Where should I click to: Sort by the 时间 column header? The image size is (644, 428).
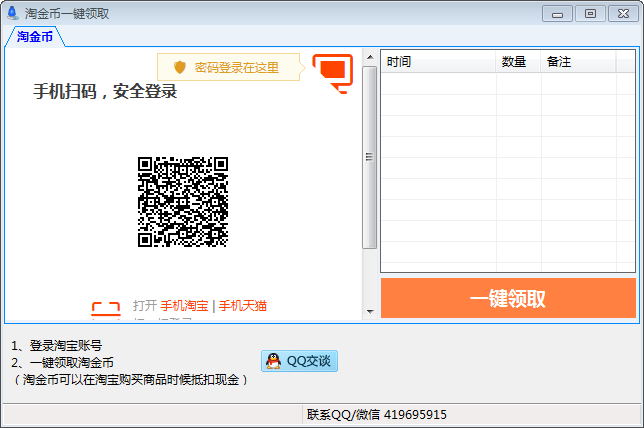(x=438, y=62)
